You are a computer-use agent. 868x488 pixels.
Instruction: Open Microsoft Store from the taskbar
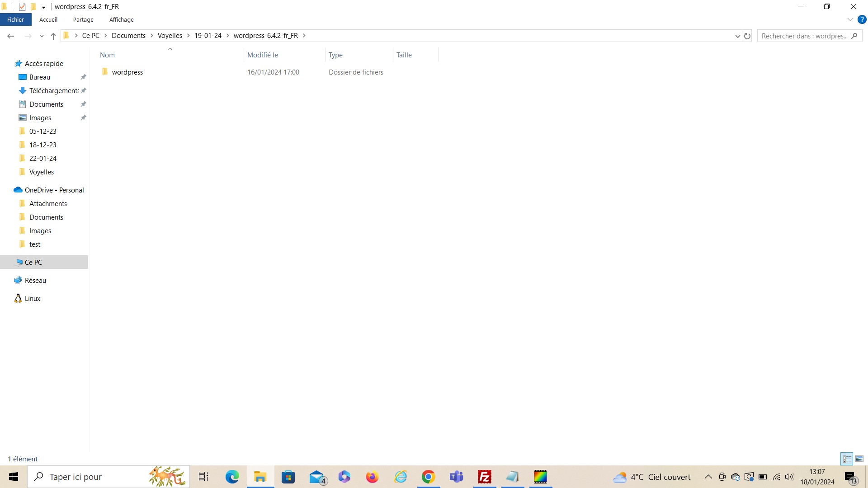(288, 477)
